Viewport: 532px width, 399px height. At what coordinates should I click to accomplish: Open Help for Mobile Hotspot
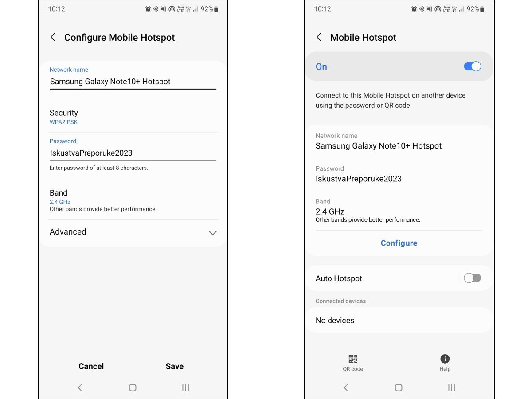[445, 363]
